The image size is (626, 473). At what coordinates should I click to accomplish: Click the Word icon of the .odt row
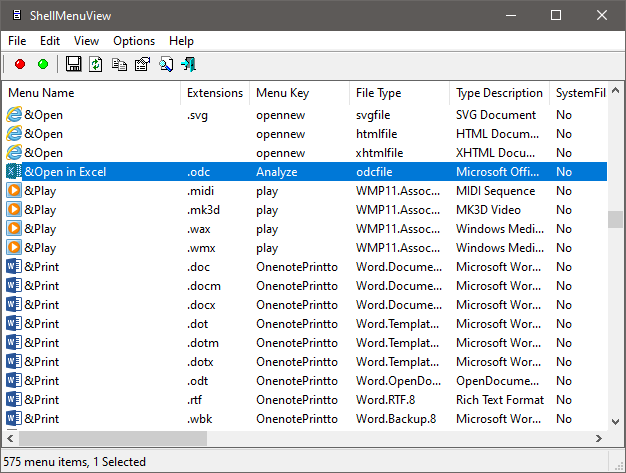tap(14, 380)
